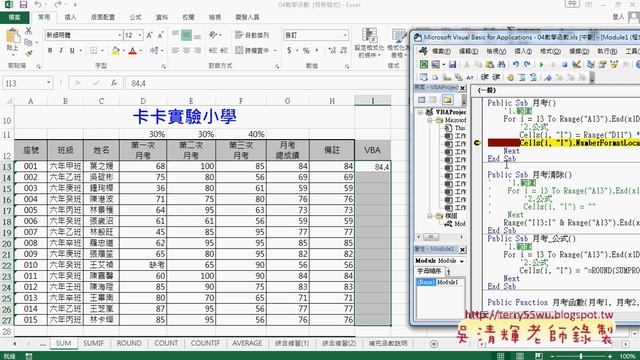Select the 字母順序 tab in the Properties panel

pyautogui.click(x=429, y=271)
